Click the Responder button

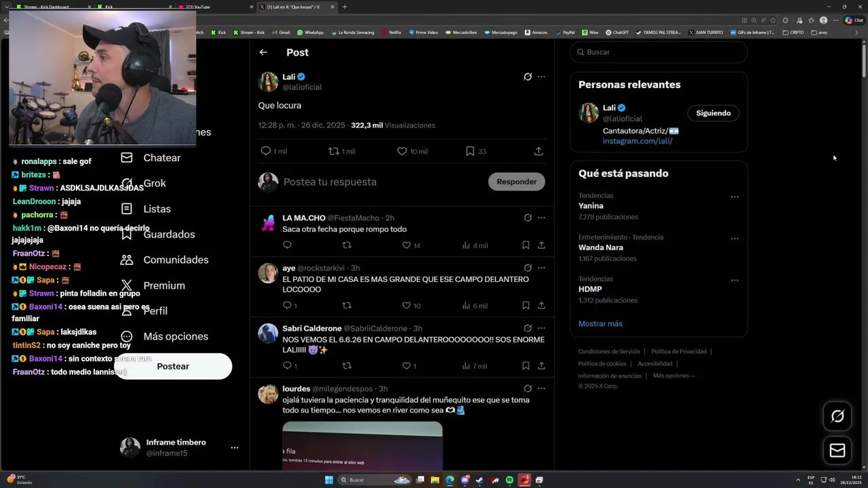pos(517,182)
